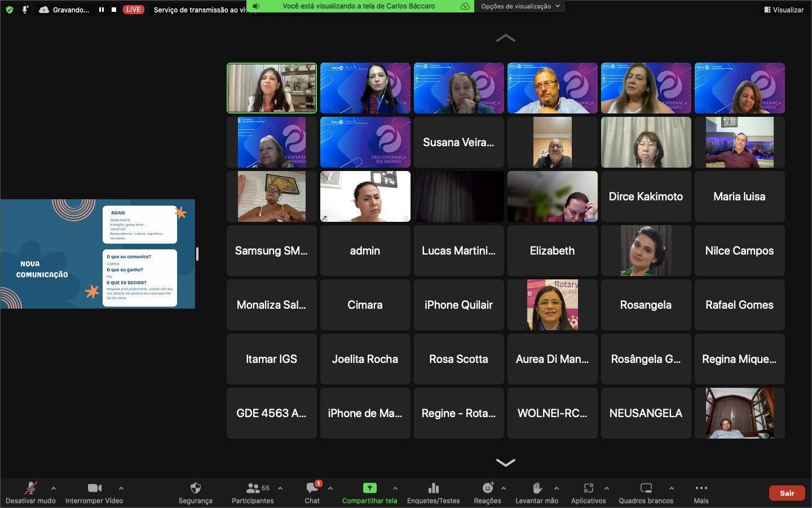Click the Compartilhar tela share icon
Viewport: 812px width, 508px height.
coord(369,489)
